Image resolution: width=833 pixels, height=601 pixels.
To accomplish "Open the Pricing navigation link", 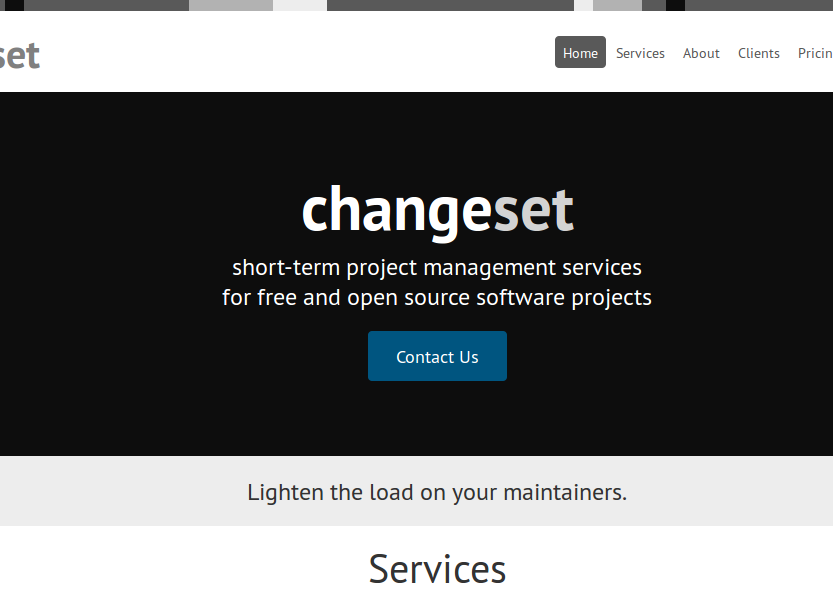I will click(x=815, y=53).
